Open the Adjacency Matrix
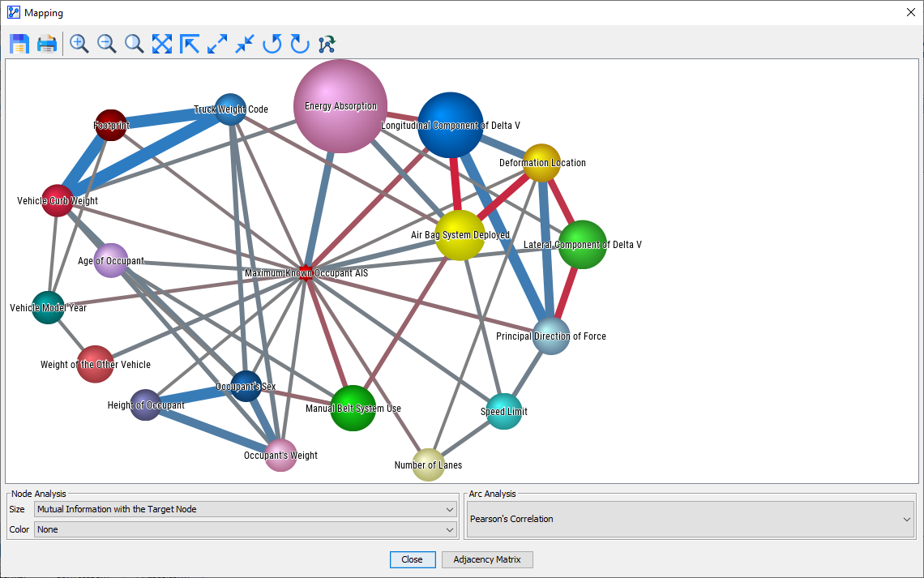The image size is (924, 578). click(x=487, y=559)
